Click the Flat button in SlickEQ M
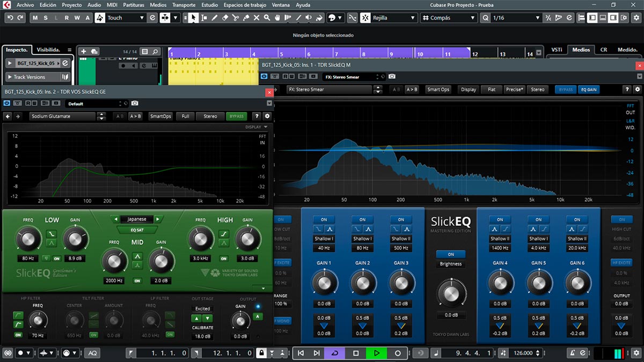The width and height of the screenshot is (644, 362). coord(492,90)
